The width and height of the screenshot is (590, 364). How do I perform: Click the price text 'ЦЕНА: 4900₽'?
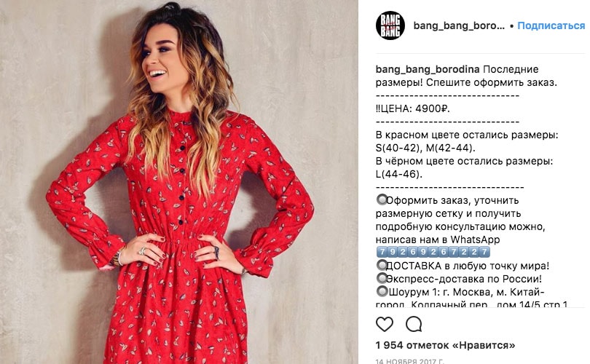[x=416, y=108]
